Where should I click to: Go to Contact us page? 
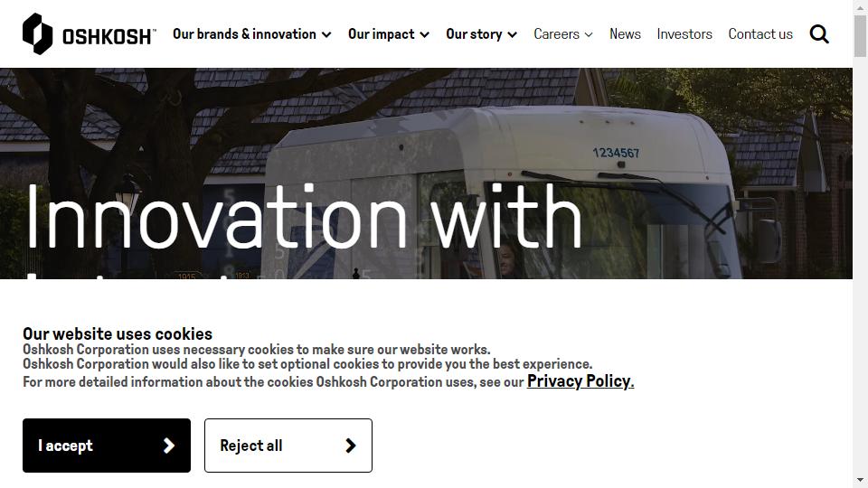point(760,34)
